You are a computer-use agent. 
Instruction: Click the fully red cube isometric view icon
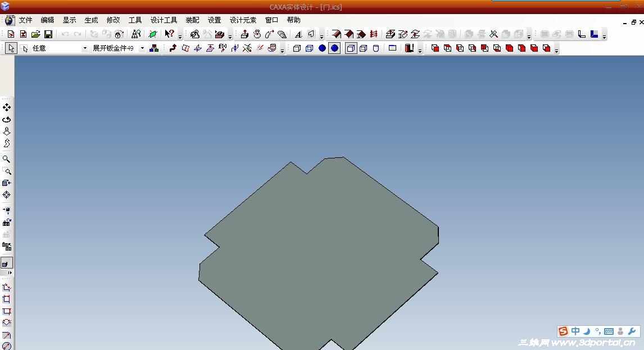(509, 48)
